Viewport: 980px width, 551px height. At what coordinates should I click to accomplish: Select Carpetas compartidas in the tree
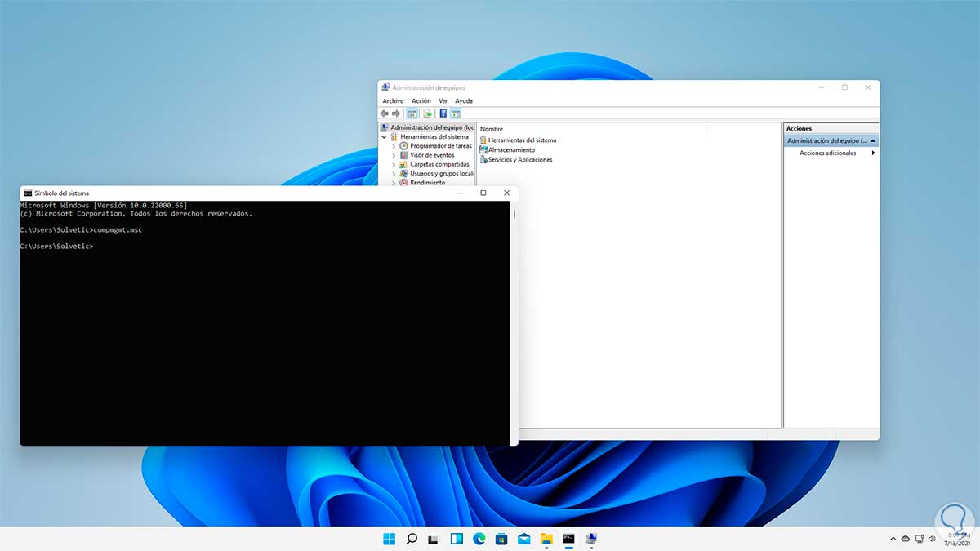coord(439,164)
